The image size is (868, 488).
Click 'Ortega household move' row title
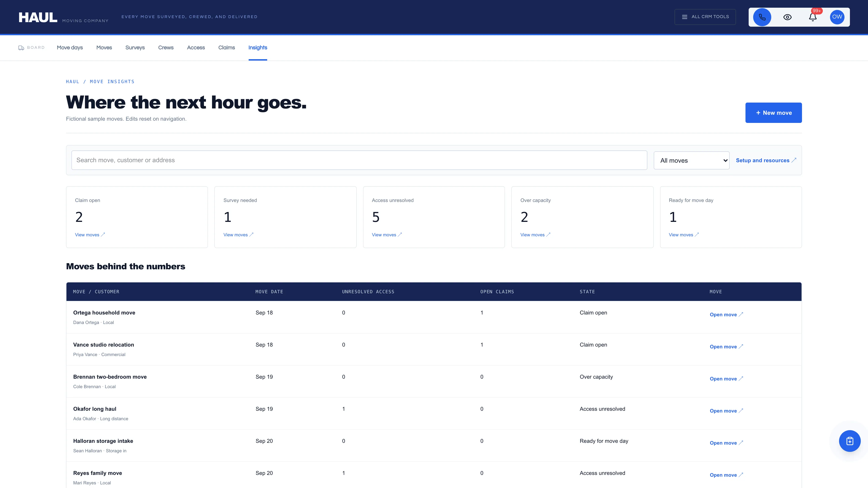point(104,313)
